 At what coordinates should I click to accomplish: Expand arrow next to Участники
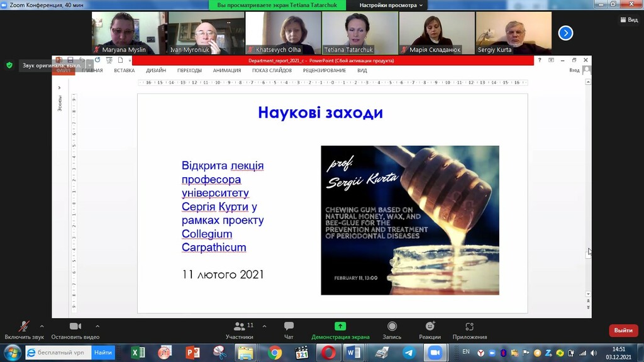click(x=265, y=326)
